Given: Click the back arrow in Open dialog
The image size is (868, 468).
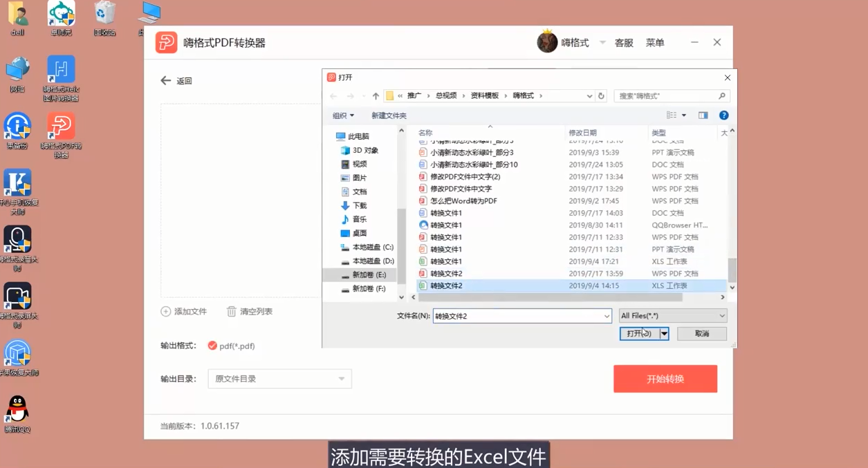Looking at the screenshot, I should [x=333, y=96].
